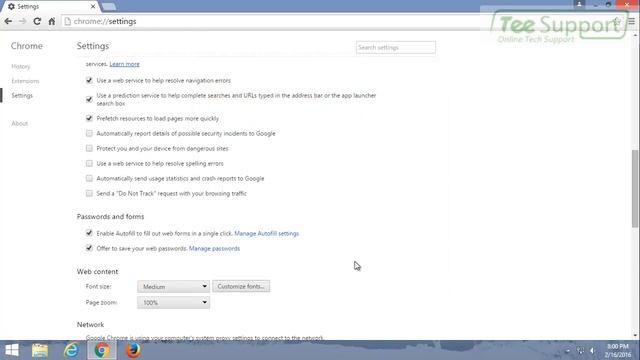Click the Network heading
The image size is (640, 360).
pos(90,325)
